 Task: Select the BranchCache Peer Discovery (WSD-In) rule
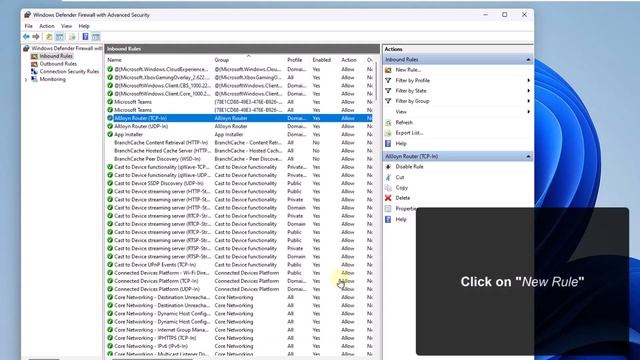pyautogui.click(x=239, y=159)
